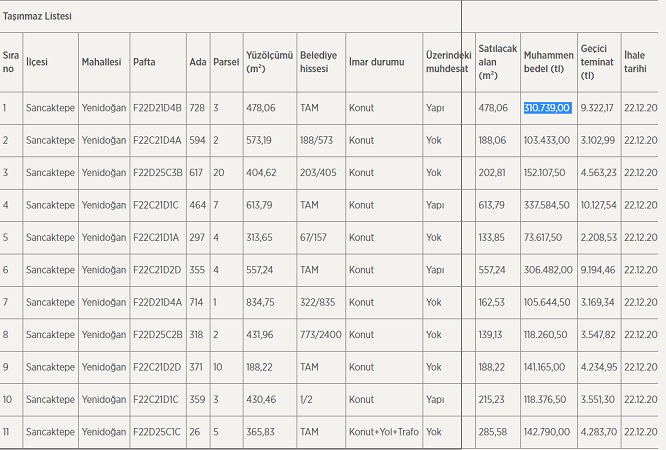The height and width of the screenshot is (450, 666).
Task: Click the Belediye hissesi column header
Action: (x=318, y=62)
